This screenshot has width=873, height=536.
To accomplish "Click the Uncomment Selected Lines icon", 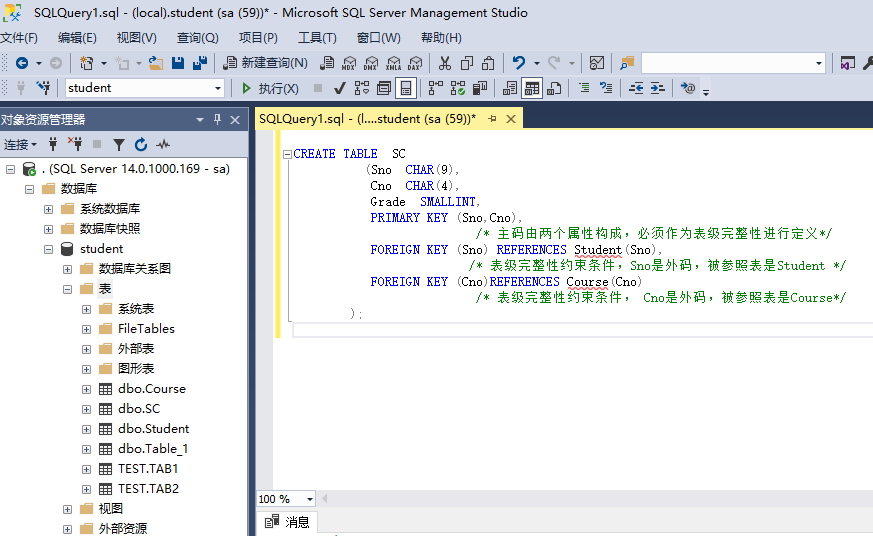I will point(606,88).
